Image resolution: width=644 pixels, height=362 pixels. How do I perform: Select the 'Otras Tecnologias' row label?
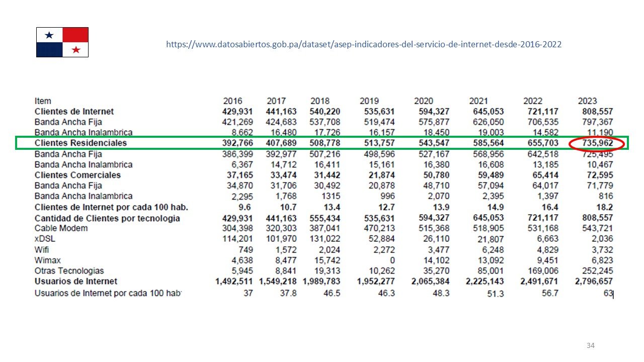[x=69, y=271]
